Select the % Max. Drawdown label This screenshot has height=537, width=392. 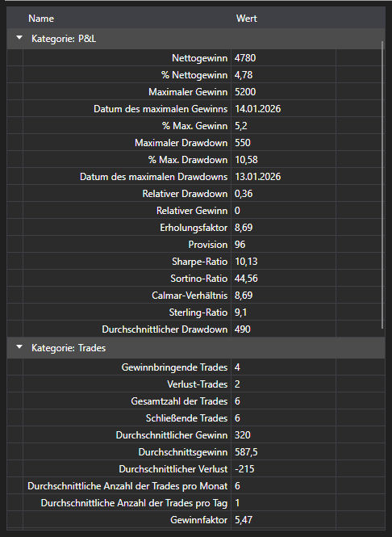188,160
